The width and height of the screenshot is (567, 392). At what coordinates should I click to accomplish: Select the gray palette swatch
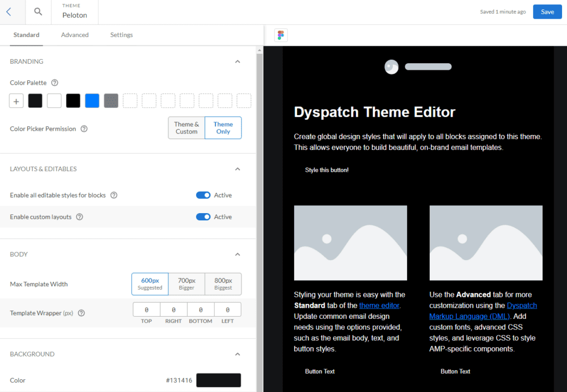click(111, 101)
